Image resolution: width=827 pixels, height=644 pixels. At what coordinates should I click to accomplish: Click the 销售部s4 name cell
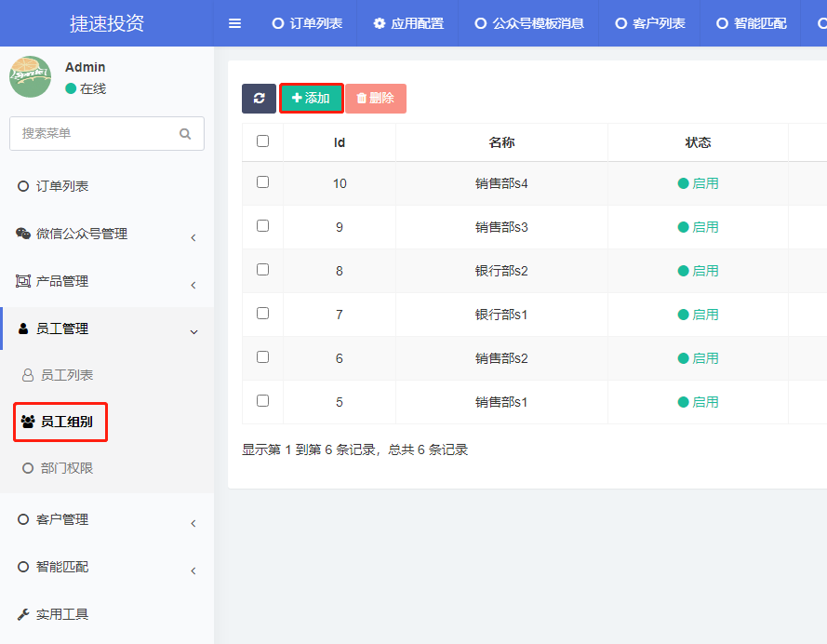click(501, 183)
